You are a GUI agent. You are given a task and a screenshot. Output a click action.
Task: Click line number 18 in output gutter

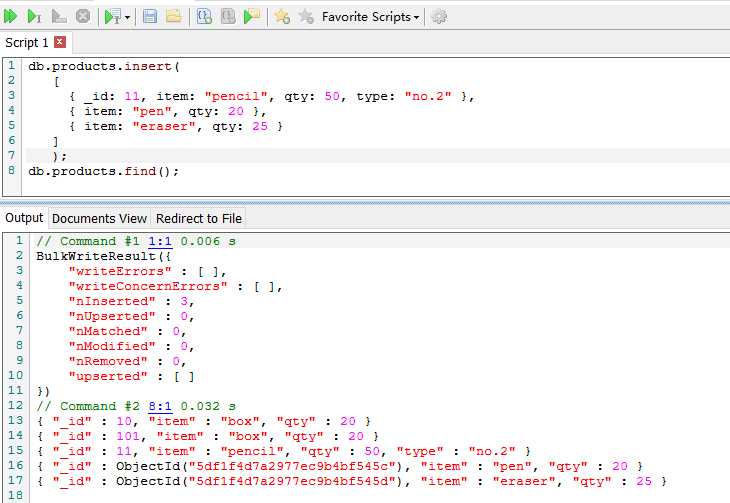pyautogui.click(x=15, y=495)
